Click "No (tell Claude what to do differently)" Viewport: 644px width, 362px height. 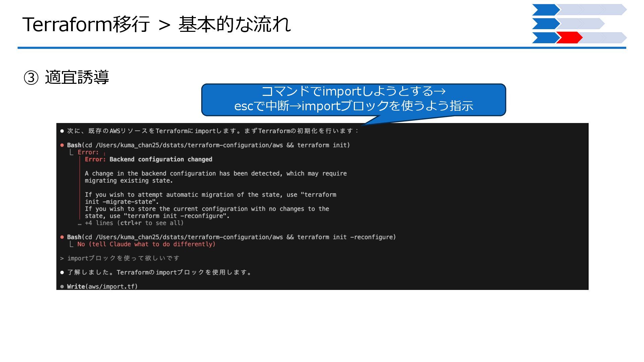(x=146, y=244)
